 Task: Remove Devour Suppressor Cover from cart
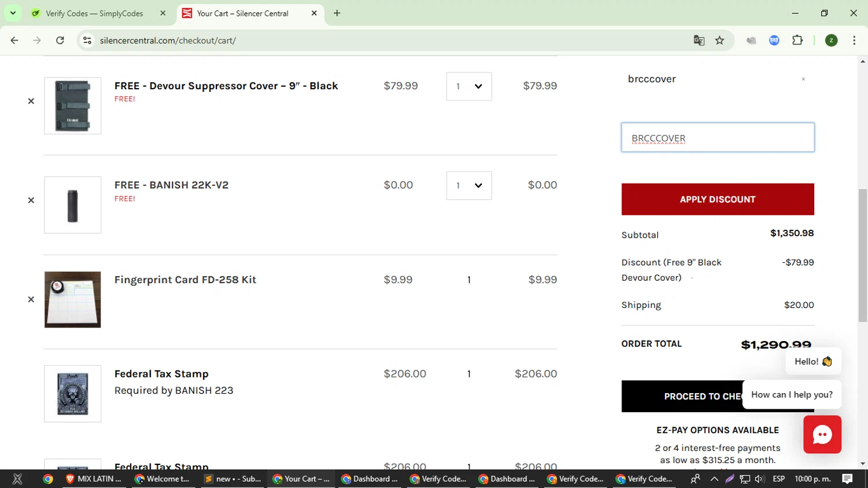(x=31, y=101)
